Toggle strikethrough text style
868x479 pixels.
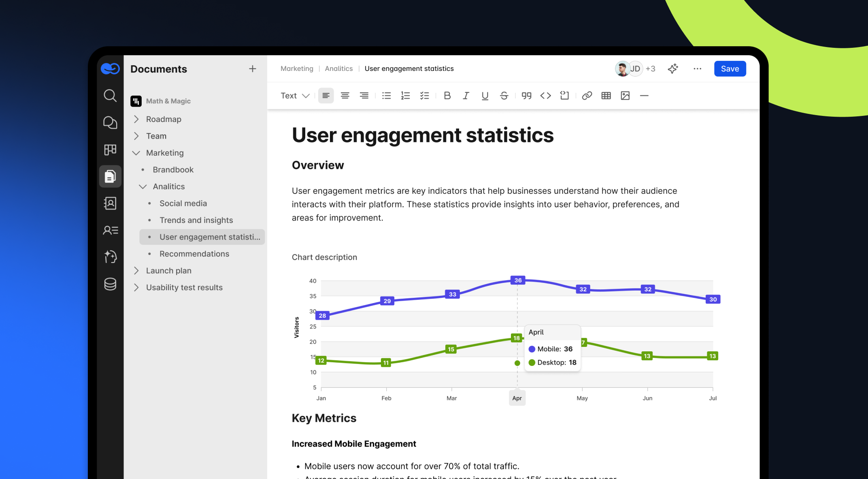[x=504, y=96]
